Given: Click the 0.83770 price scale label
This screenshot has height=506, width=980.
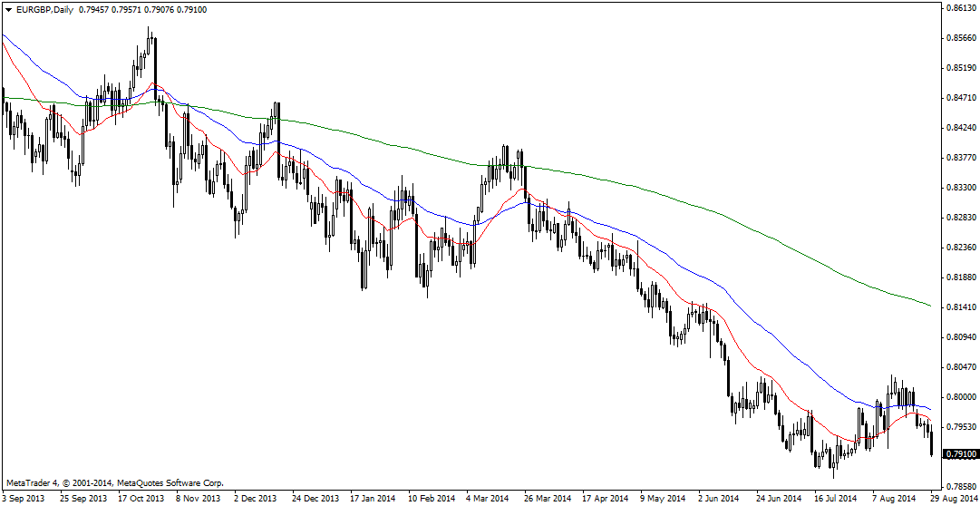Looking at the screenshot, I should tap(960, 158).
